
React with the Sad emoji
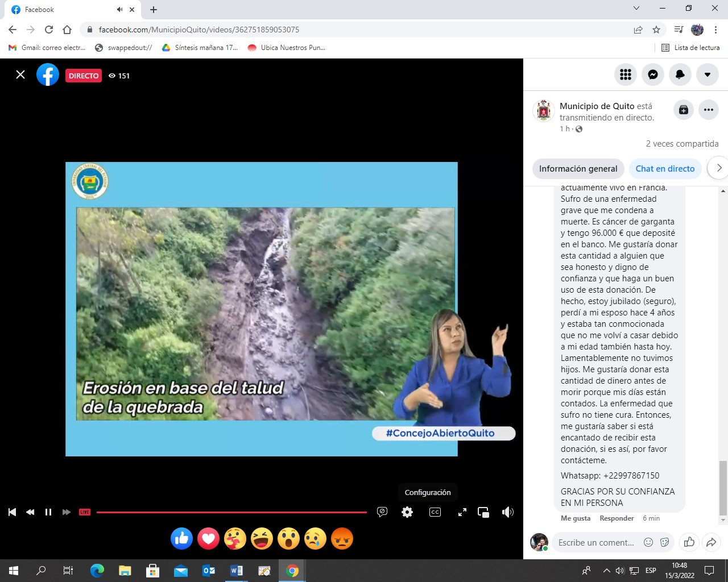pos(316,538)
